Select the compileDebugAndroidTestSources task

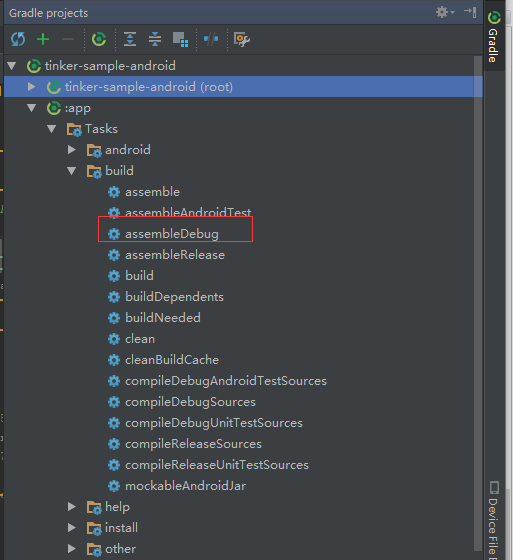point(226,381)
